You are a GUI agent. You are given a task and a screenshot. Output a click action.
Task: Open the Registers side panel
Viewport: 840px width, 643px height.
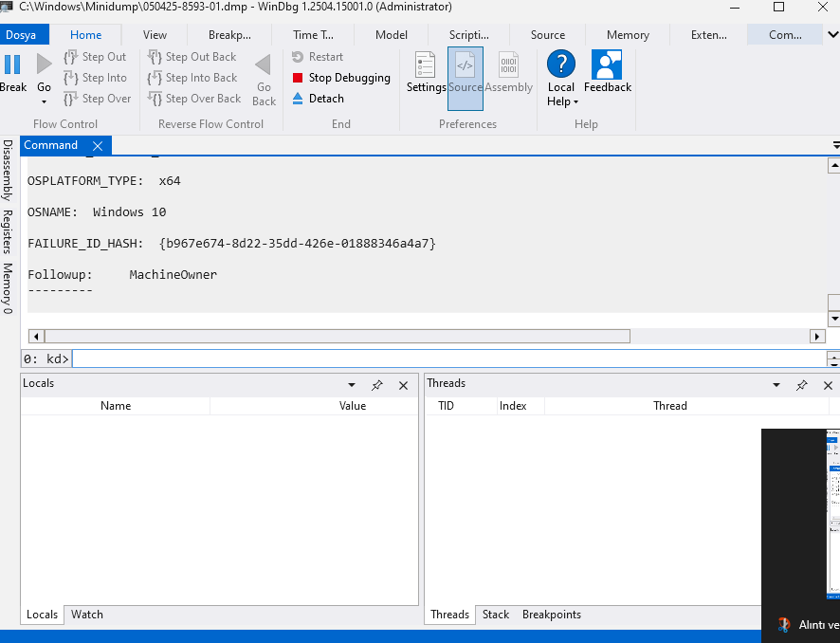(8, 231)
